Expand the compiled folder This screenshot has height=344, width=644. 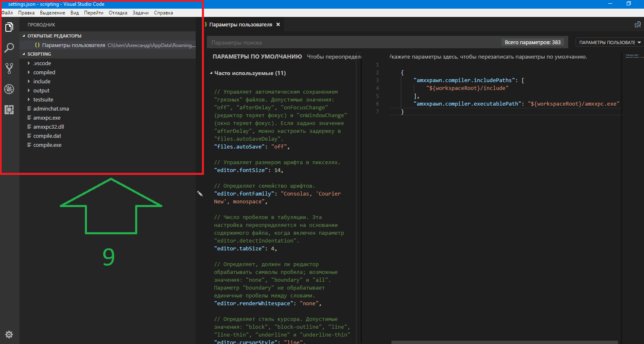[x=29, y=73]
